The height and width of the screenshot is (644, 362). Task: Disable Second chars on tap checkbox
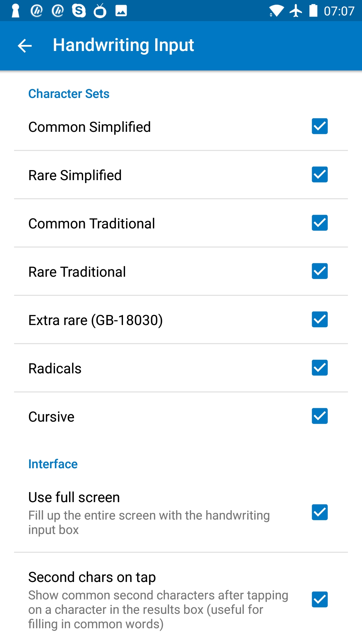tap(319, 599)
